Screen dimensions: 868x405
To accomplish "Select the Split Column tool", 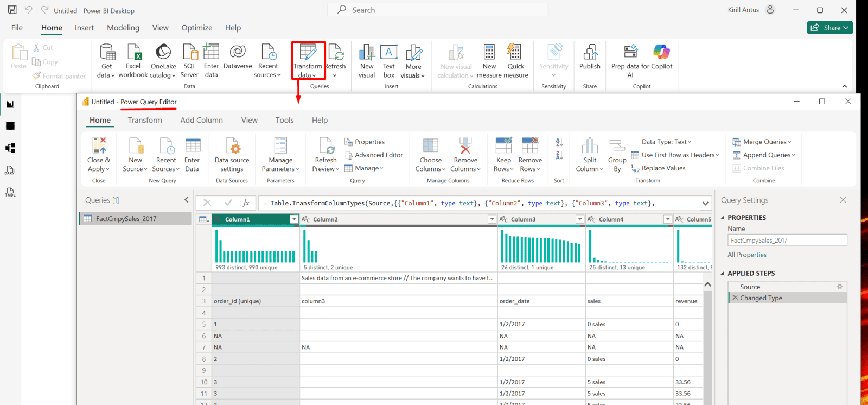I will [x=590, y=146].
